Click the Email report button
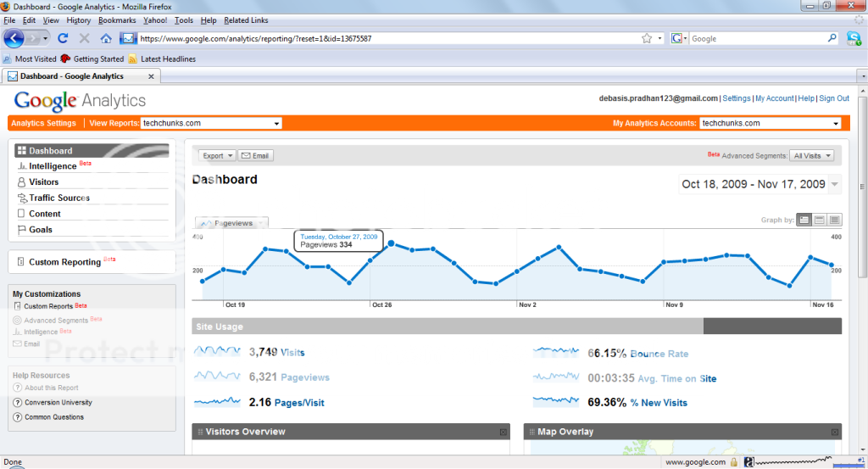The height and width of the screenshot is (469, 868). [x=256, y=155]
